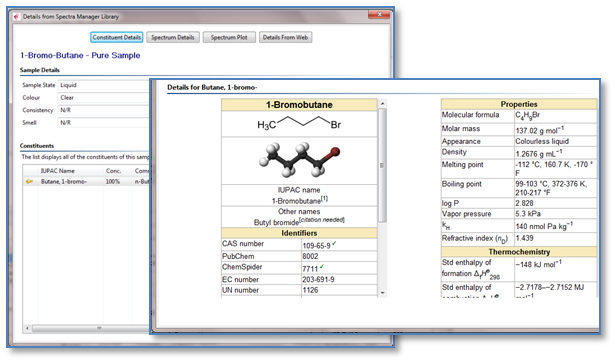This screenshot has height=362, width=615.
Task: Open the Melting point link
Action: click(x=462, y=164)
